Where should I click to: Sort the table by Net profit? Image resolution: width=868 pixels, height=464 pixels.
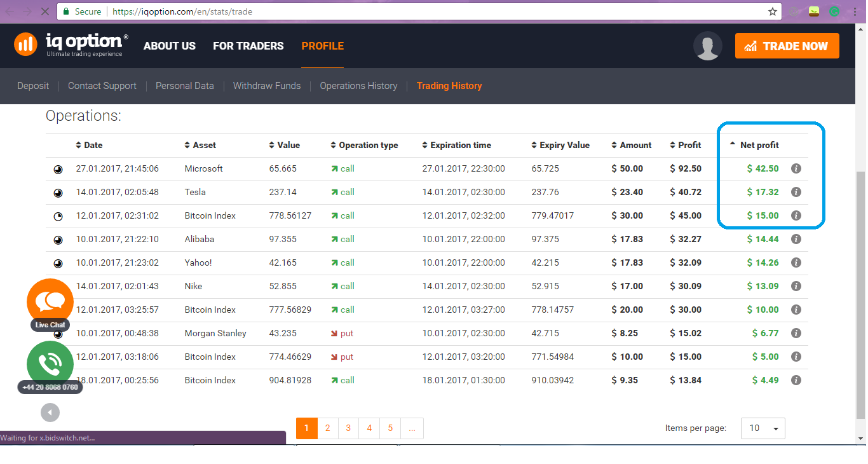[754, 145]
